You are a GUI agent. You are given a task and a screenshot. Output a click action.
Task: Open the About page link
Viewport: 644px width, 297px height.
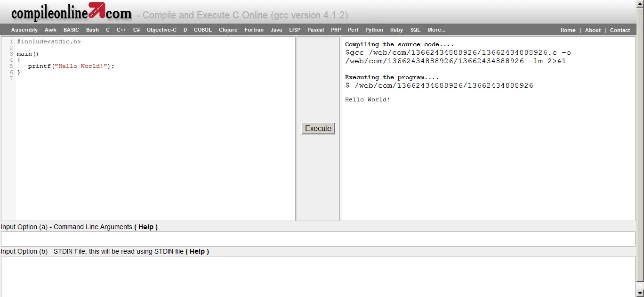pos(593,30)
